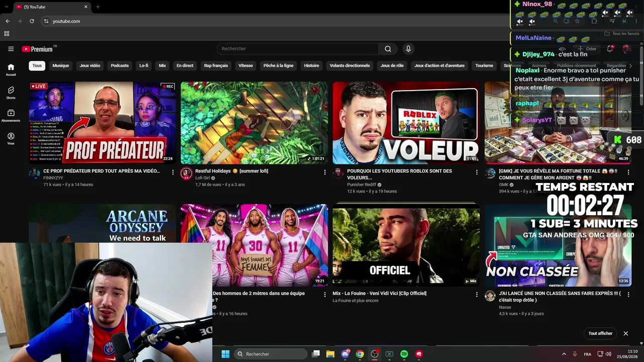Open Discord from the taskbar

point(345,354)
